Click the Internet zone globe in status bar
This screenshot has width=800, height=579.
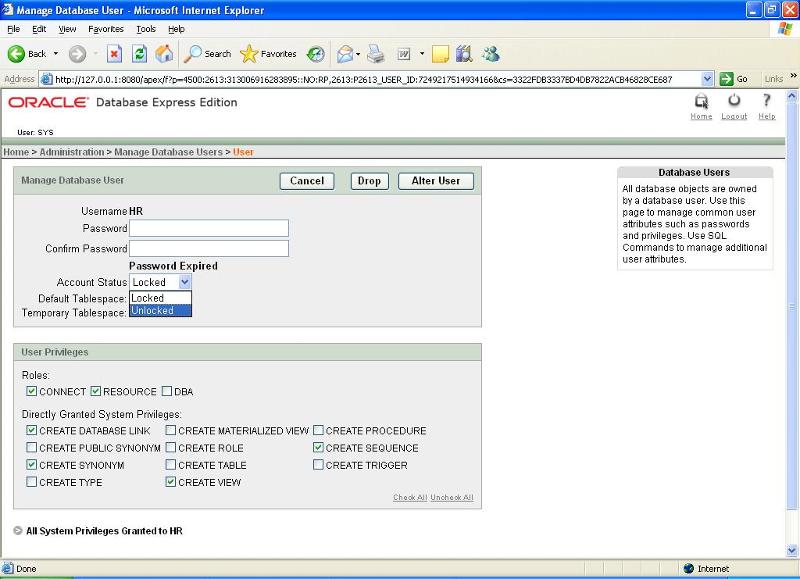(x=688, y=568)
